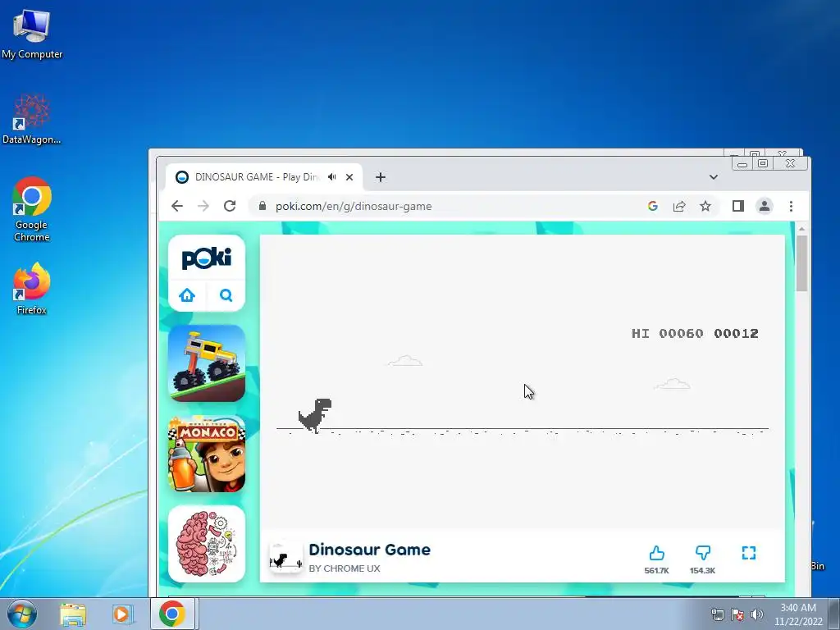Go to Poki home icon
The height and width of the screenshot is (630, 840).
click(x=187, y=295)
